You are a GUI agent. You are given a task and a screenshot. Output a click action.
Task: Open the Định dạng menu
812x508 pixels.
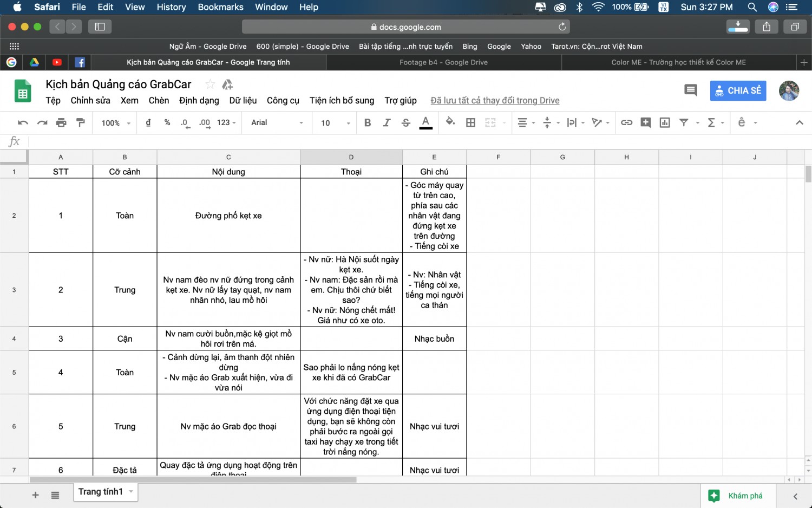[x=199, y=100]
